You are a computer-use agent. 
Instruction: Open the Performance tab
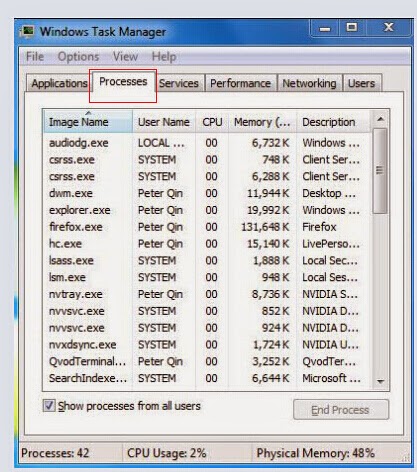241,83
